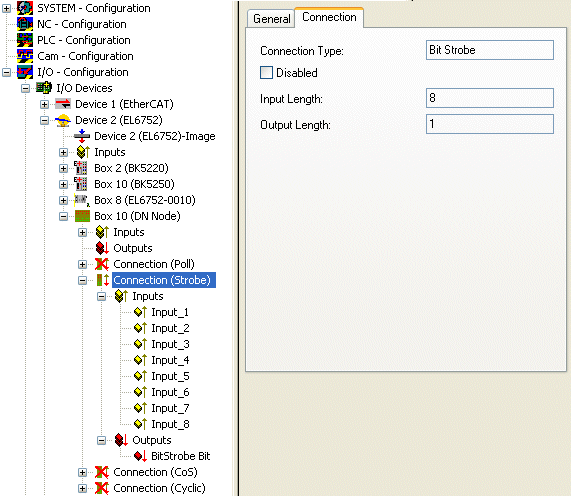
Task: Select the Connection tab
Action: [x=329, y=17]
